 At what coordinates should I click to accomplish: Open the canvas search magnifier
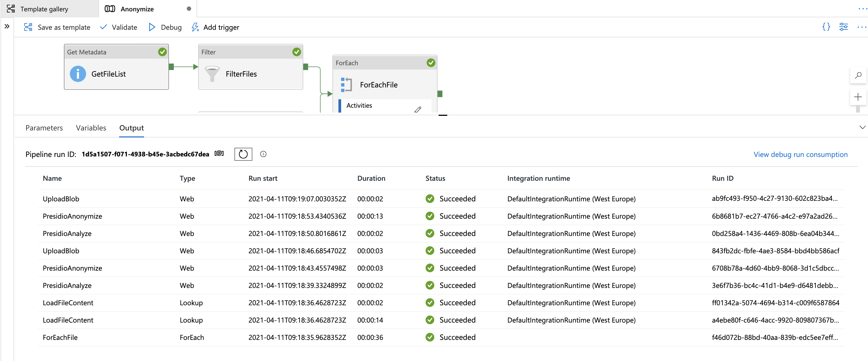[x=858, y=76]
